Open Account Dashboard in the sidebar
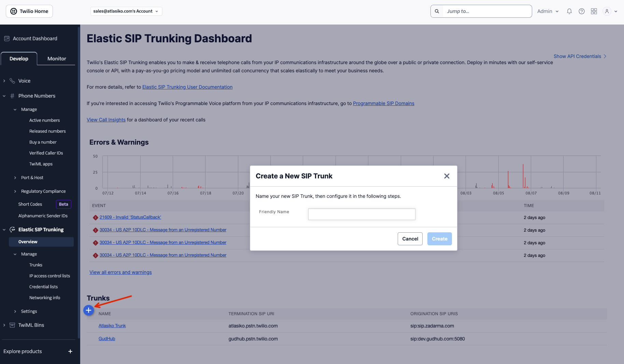Screen dimensions: 624x364 coord(35,39)
